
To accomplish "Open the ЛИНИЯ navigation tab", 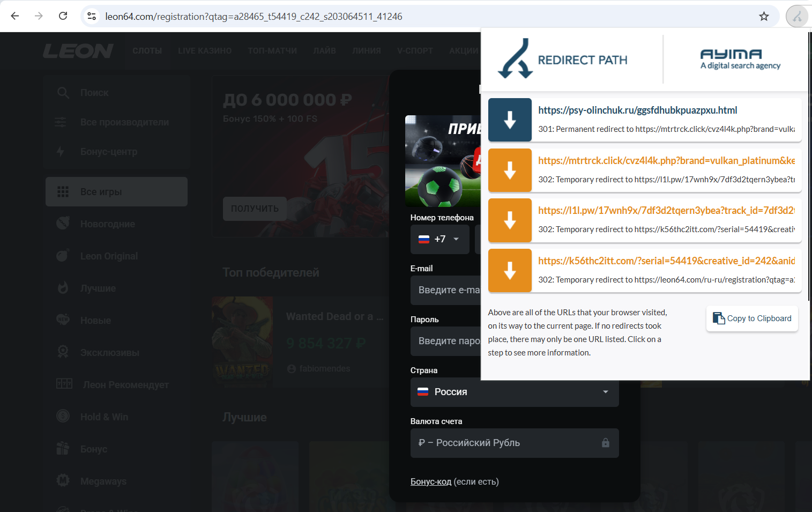I will [367, 51].
